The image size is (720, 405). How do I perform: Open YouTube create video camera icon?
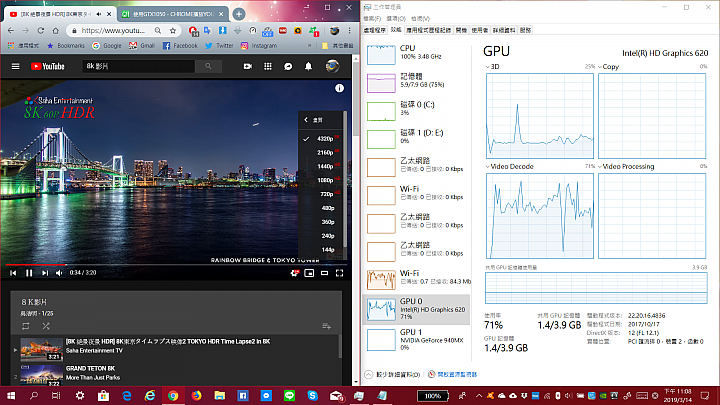248,67
